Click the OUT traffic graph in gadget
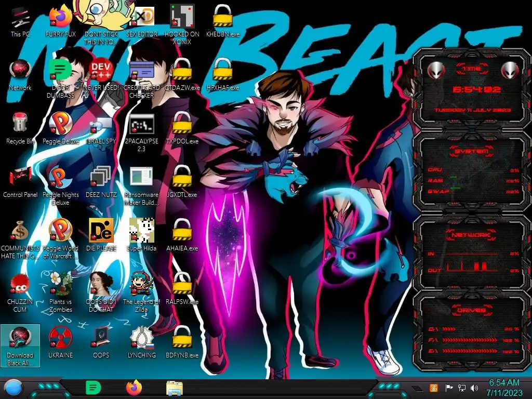This screenshot has width=532, height=399. (473, 267)
